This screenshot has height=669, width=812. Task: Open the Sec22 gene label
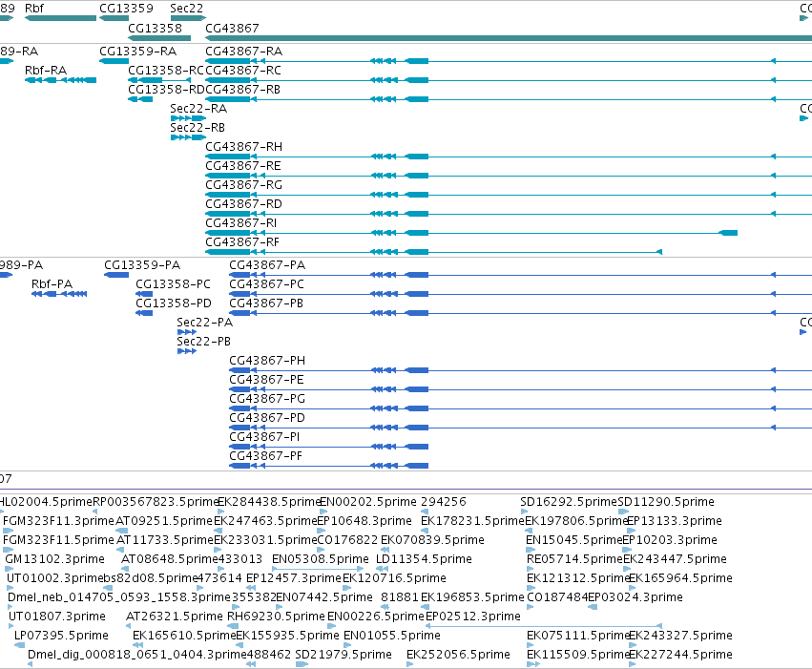(x=186, y=9)
